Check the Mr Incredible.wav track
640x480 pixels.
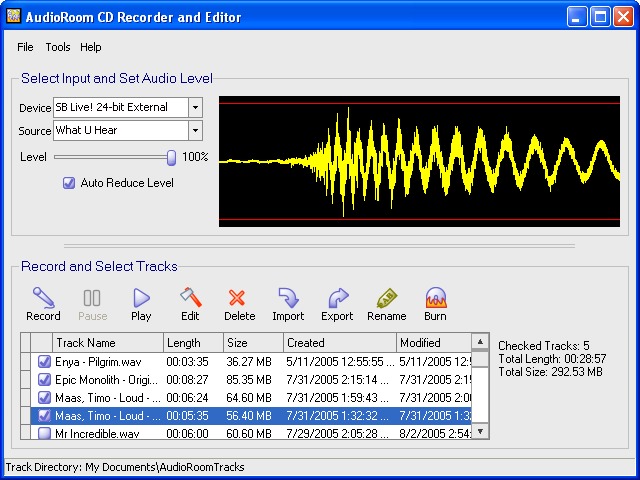[44, 433]
